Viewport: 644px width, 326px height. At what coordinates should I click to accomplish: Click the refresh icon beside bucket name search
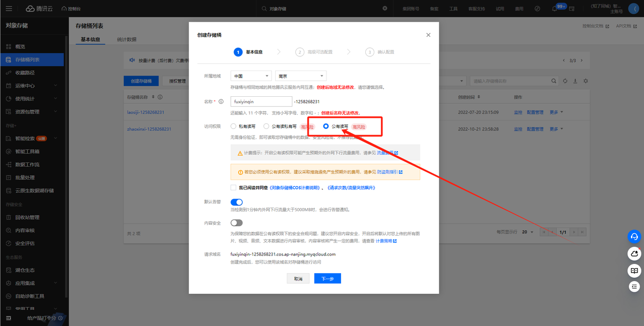click(565, 81)
